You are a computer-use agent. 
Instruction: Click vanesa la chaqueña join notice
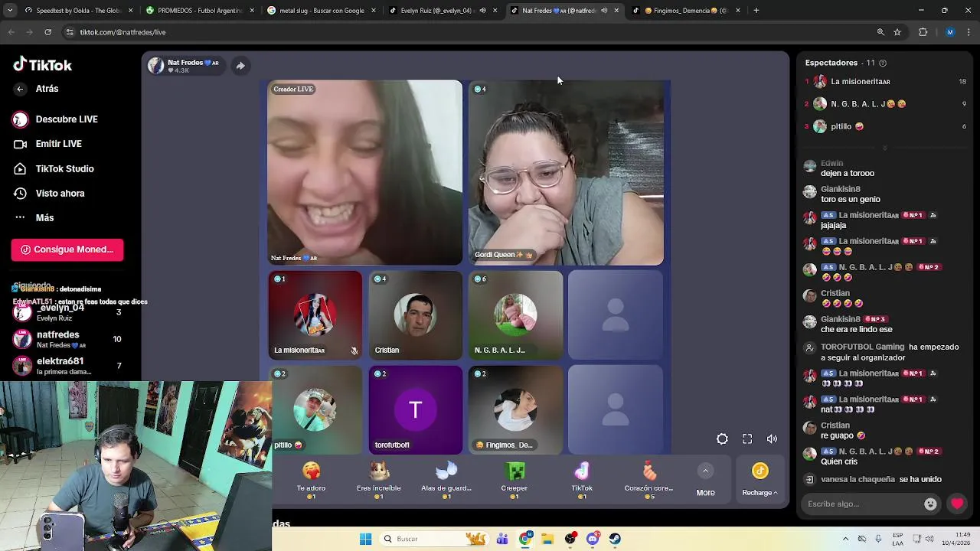[x=881, y=479]
